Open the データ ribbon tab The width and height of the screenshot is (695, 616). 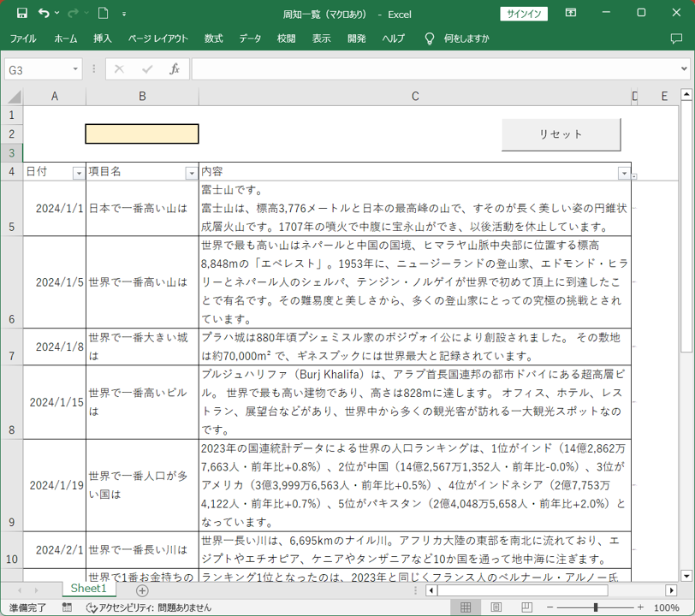point(250,38)
